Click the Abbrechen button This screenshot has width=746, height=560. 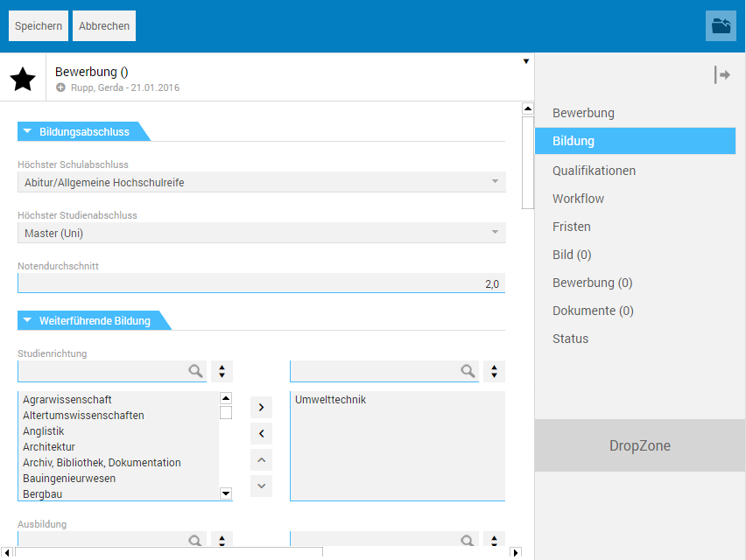(x=104, y=26)
